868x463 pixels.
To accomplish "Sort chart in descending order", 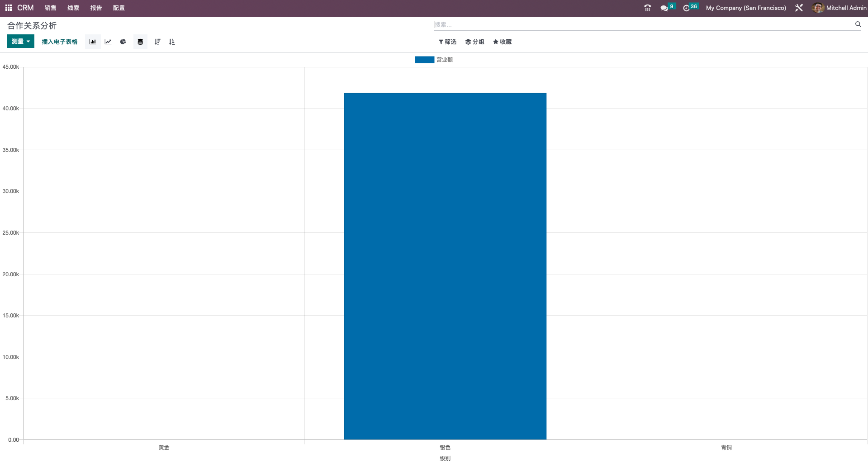I will (x=157, y=42).
